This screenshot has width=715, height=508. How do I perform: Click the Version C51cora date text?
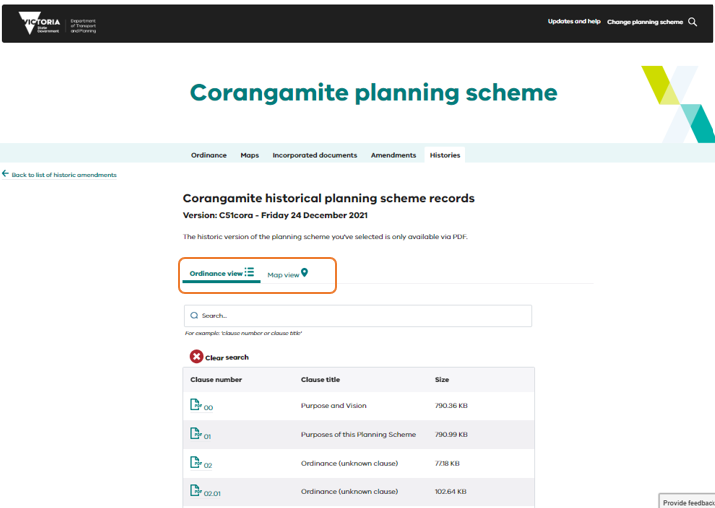[x=275, y=215]
